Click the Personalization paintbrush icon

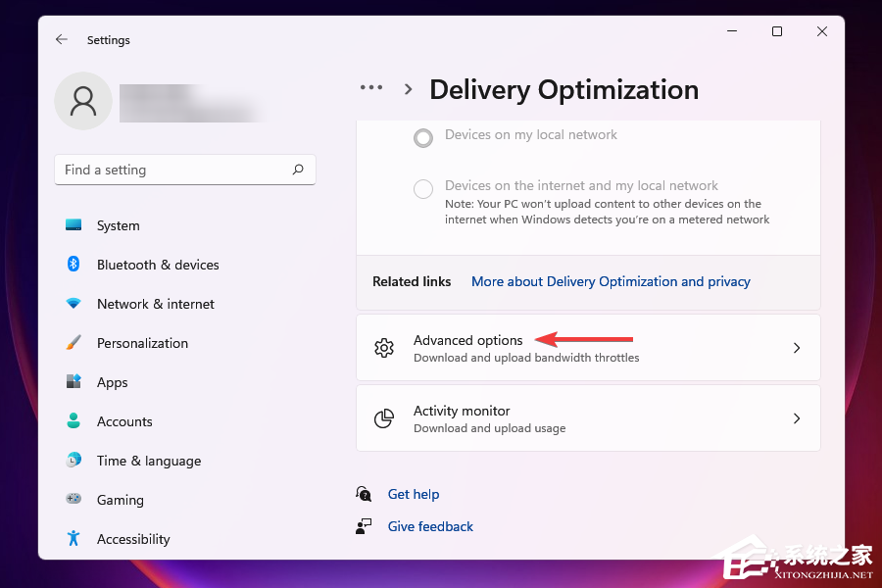pos(73,343)
